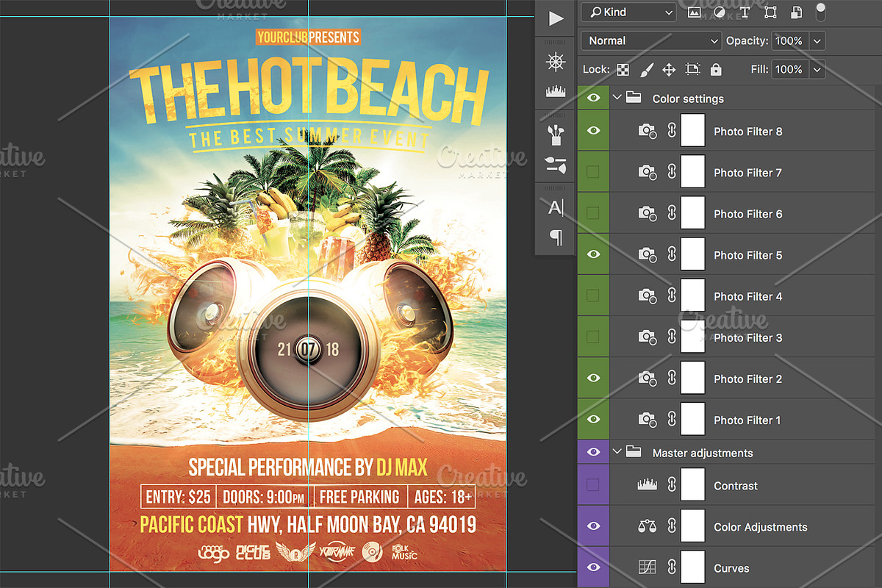This screenshot has height=588, width=882.
Task: Show the Photo Filter 6 layer
Action: pyautogui.click(x=593, y=213)
